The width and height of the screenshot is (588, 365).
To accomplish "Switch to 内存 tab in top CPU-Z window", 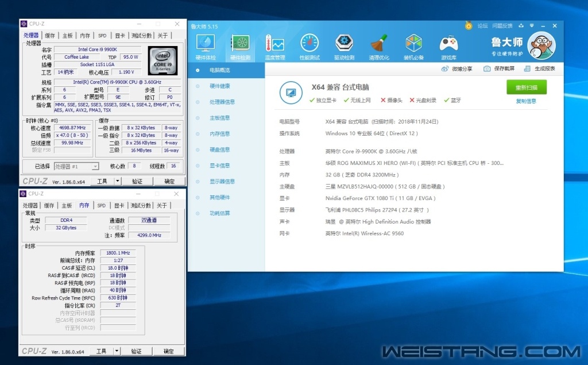I will (x=85, y=36).
